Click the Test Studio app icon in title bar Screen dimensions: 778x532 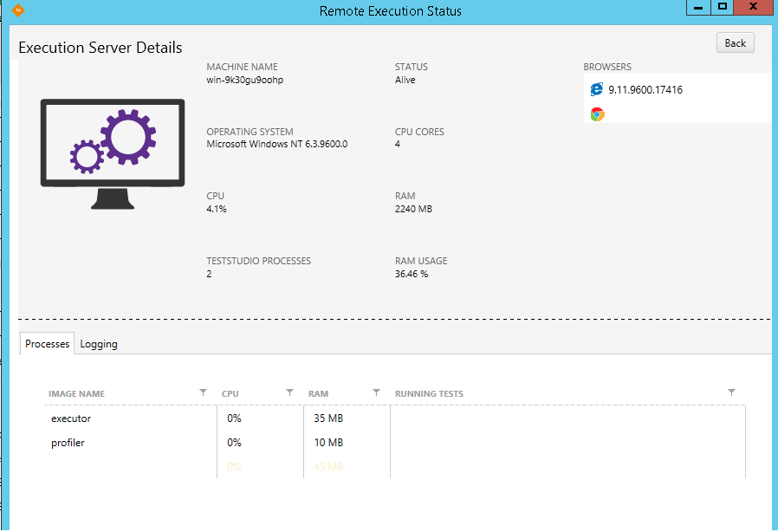pos(18,10)
